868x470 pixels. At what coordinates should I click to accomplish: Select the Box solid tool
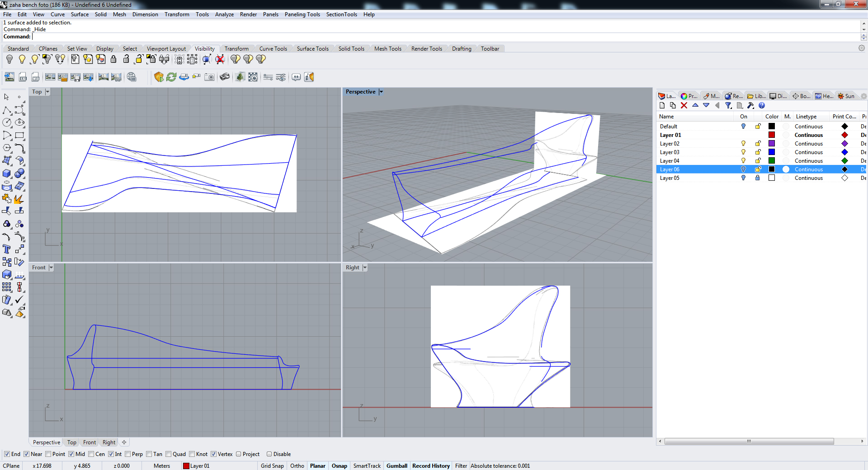click(7, 174)
